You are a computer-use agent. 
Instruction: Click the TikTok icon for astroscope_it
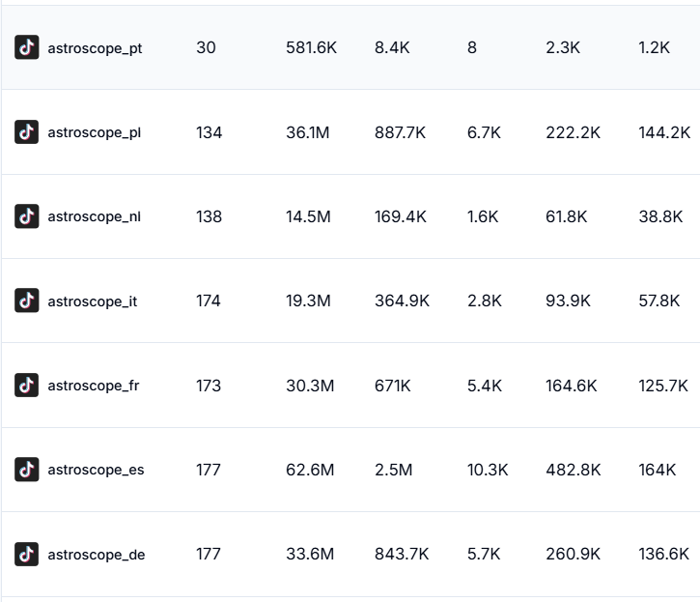tap(27, 301)
